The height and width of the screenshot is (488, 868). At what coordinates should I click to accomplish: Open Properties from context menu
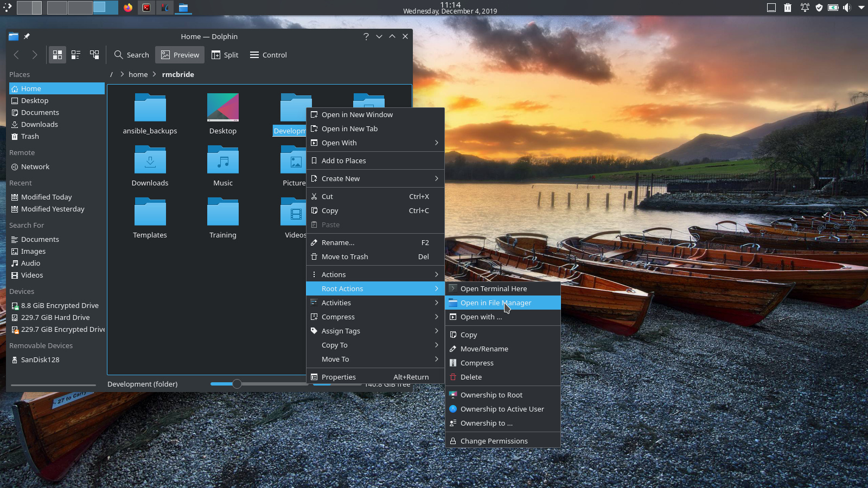pos(375,377)
